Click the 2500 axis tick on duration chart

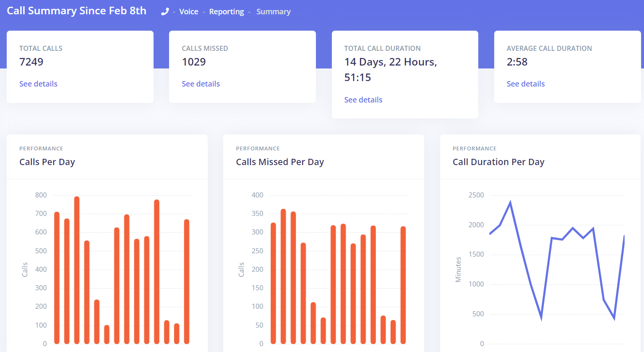476,195
